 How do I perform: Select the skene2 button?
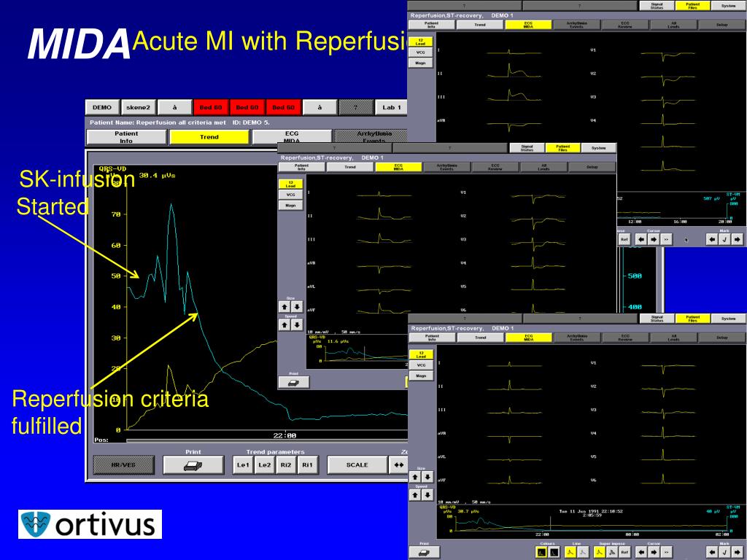[x=138, y=107]
